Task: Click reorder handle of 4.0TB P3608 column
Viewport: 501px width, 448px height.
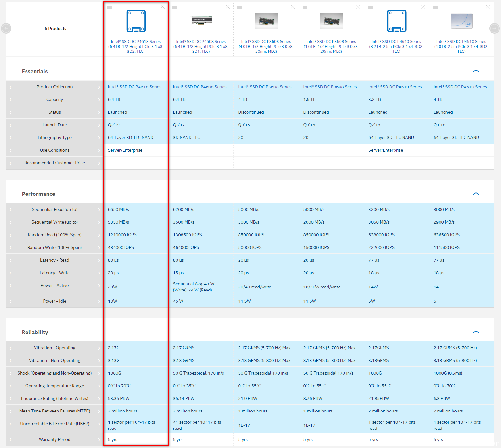Action: tap(240, 7)
